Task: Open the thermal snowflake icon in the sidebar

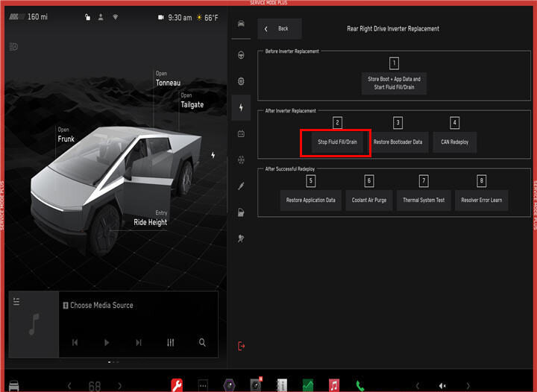Action: [x=241, y=159]
